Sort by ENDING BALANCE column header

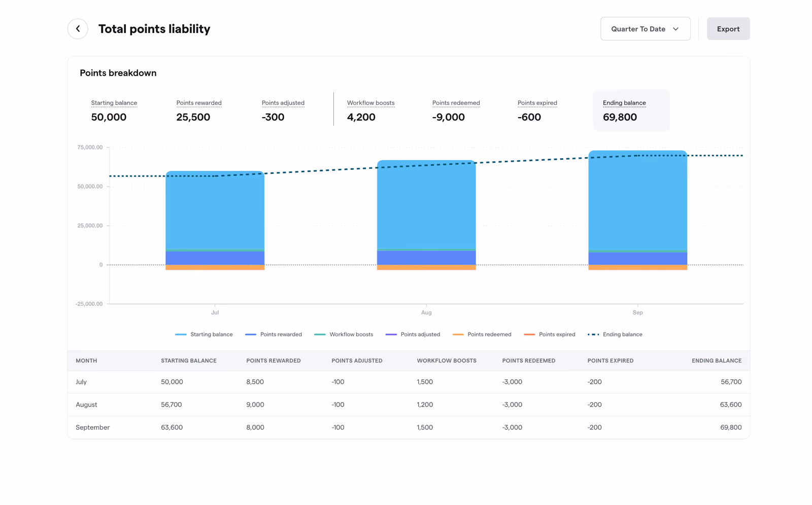click(717, 361)
